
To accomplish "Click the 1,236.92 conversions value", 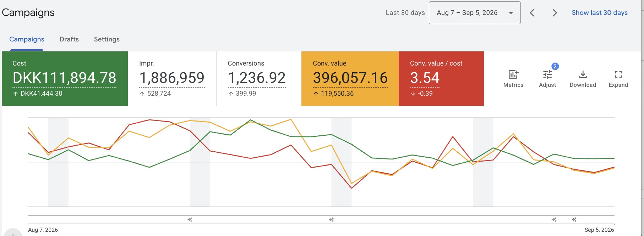I will 257,78.
